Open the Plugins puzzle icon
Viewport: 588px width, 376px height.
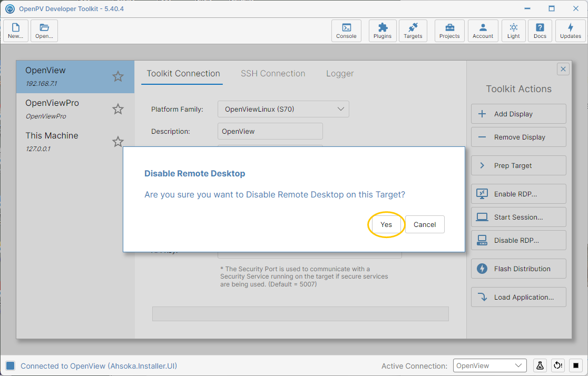pos(383,31)
